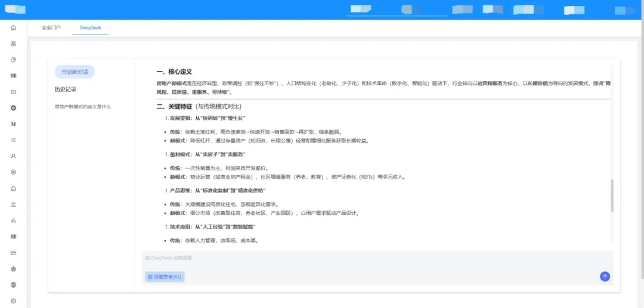Switch to the 企业门户 tab
644x308 pixels.
51,28
